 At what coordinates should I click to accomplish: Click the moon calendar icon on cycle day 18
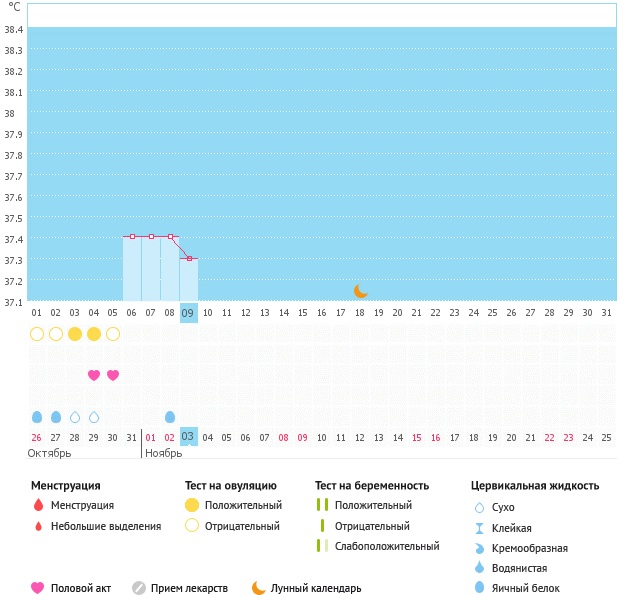(x=361, y=291)
